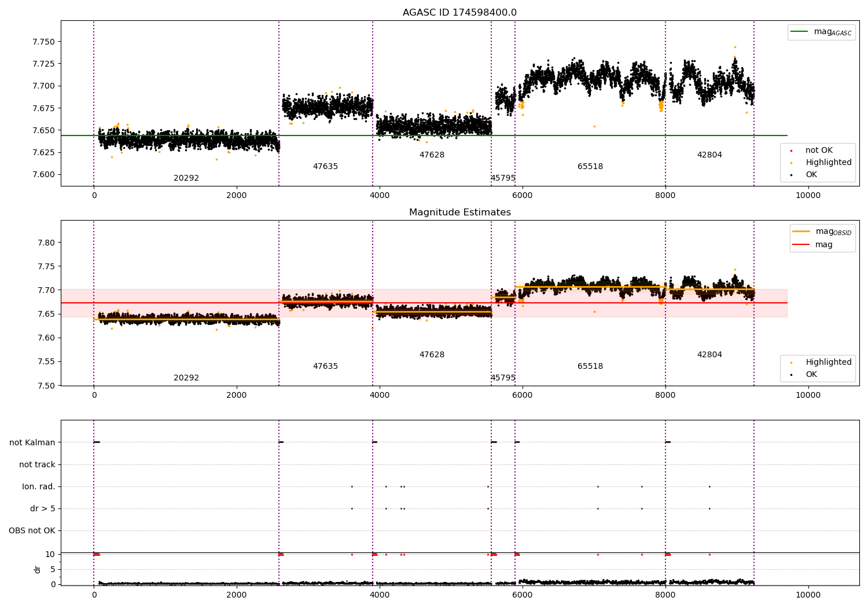This screenshot has height=608, width=868.
Task: Click y-axis tick label 7.725
Action: tap(44, 64)
